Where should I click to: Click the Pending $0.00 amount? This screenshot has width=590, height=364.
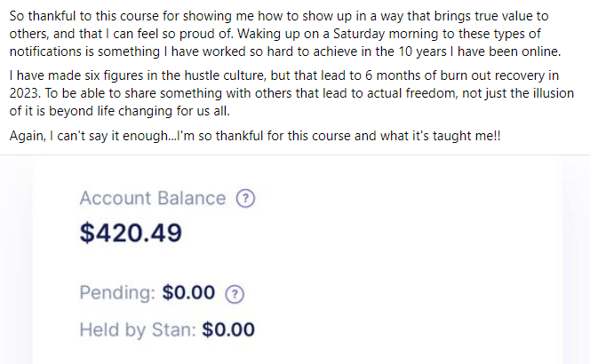click(x=188, y=293)
